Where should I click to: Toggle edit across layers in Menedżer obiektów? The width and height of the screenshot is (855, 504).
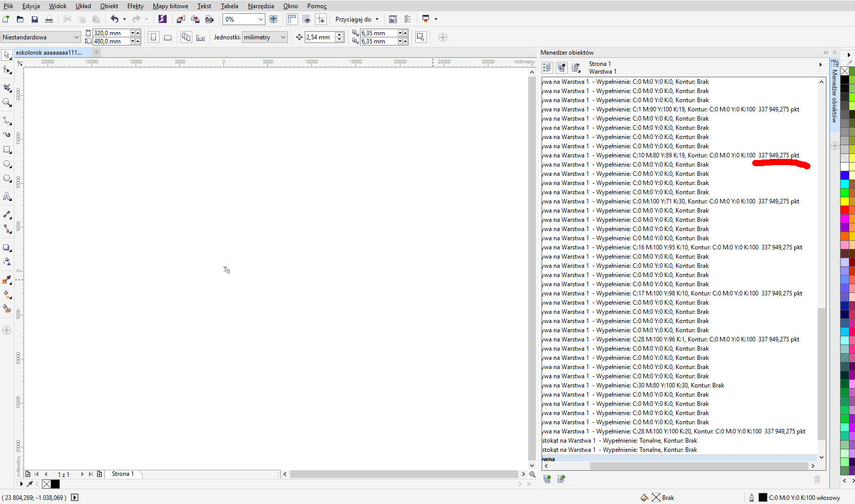pos(561,67)
